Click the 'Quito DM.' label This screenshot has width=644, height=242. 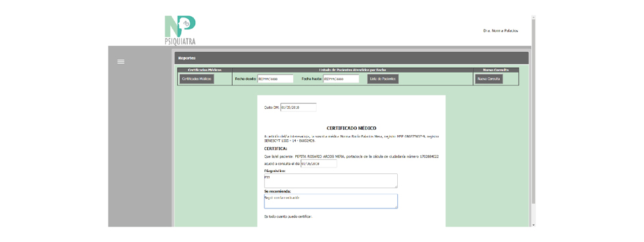272,108
